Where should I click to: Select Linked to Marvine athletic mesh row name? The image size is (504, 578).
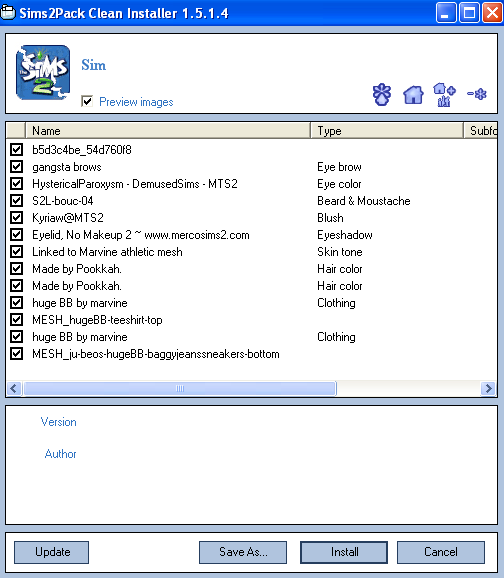pos(107,252)
